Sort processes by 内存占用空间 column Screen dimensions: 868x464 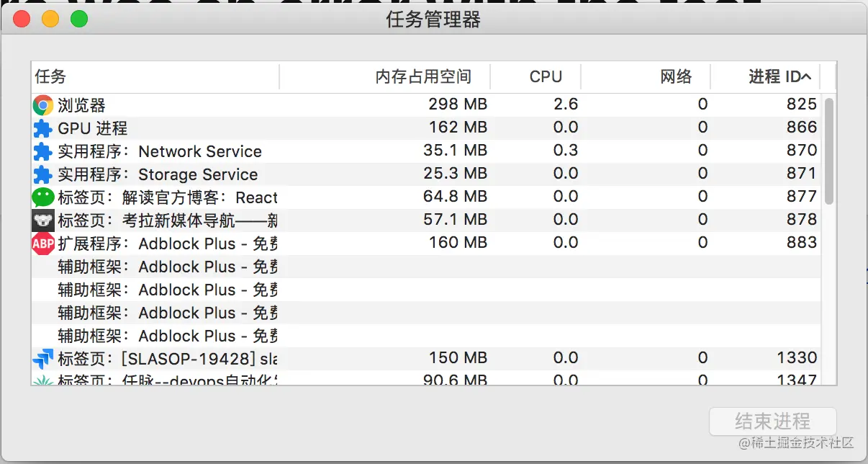[423, 76]
